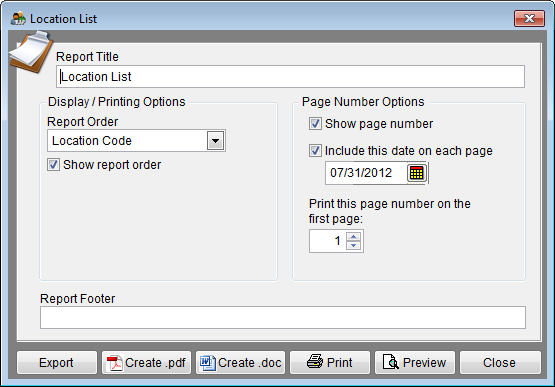
Task: Click the Create .doc button
Action: [241, 363]
